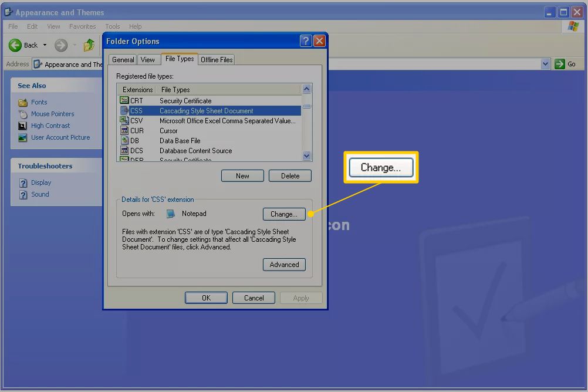Viewport: 588px width, 392px height.
Task: Click the Address bar Appearance and Themes icon
Action: pyautogui.click(x=38, y=64)
